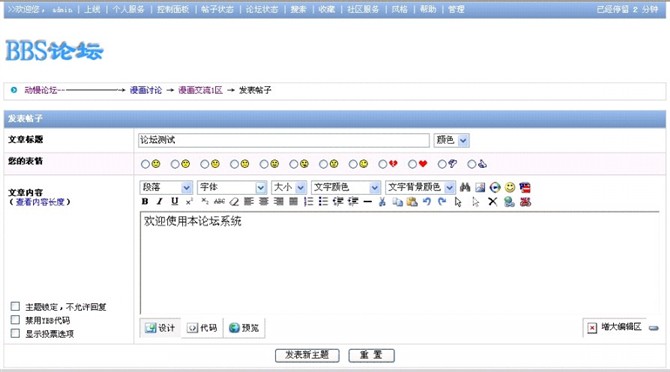This screenshot has width=670, height=372.
Task: Click the black X delete icon
Action: click(493, 202)
